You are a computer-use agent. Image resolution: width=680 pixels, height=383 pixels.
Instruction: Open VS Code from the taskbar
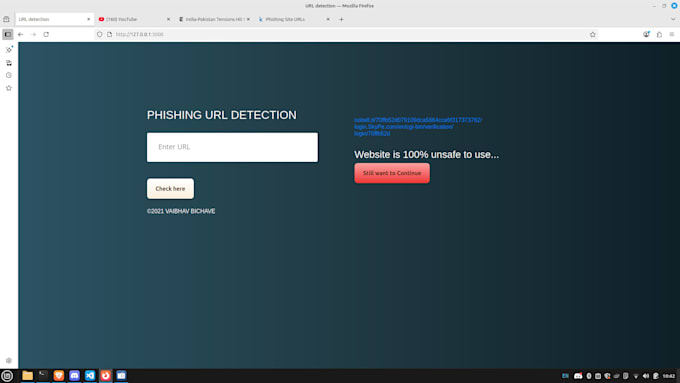click(90, 376)
